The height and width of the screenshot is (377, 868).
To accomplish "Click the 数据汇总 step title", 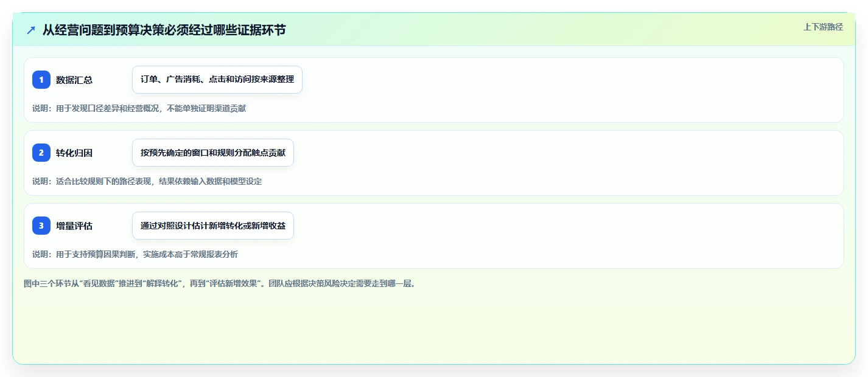I will pos(74,80).
